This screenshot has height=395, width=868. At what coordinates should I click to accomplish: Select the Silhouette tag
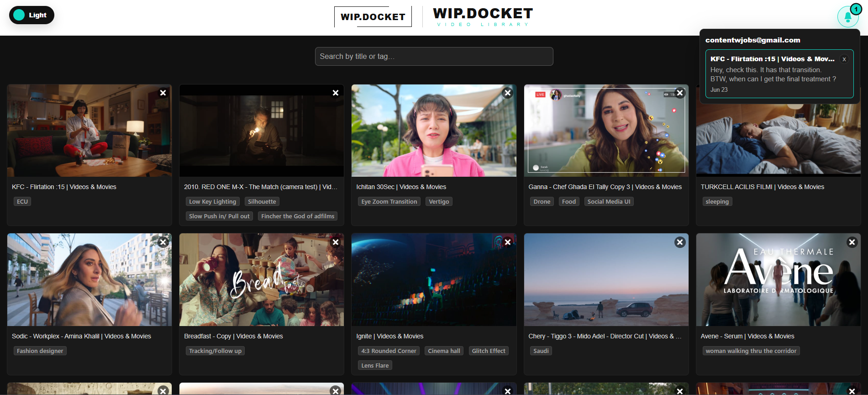click(x=262, y=201)
